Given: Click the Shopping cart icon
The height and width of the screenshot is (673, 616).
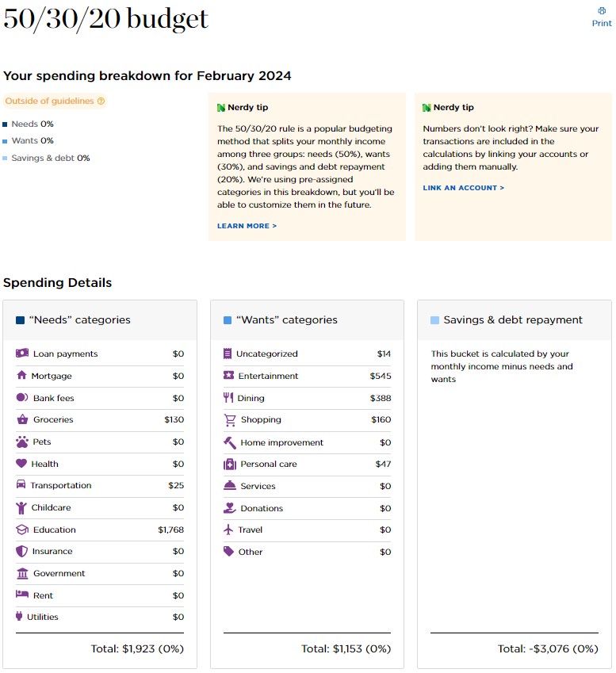Looking at the screenshot, I should coord(229,420).
